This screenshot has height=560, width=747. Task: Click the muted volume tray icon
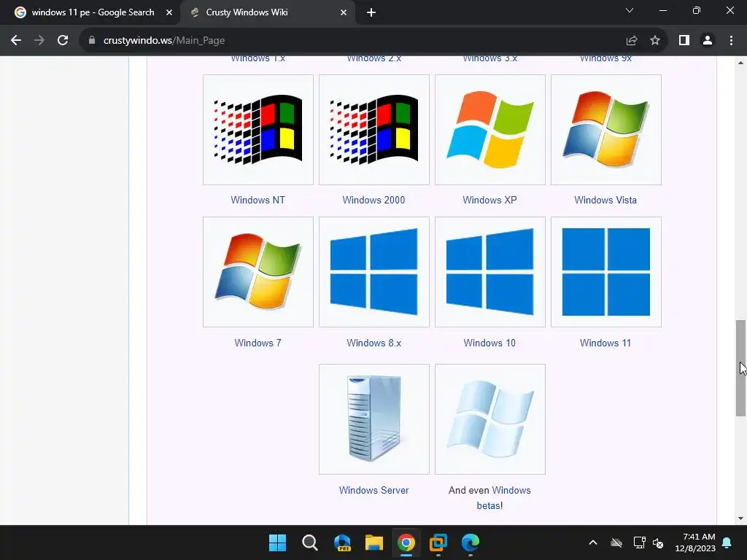pos(659,542)
